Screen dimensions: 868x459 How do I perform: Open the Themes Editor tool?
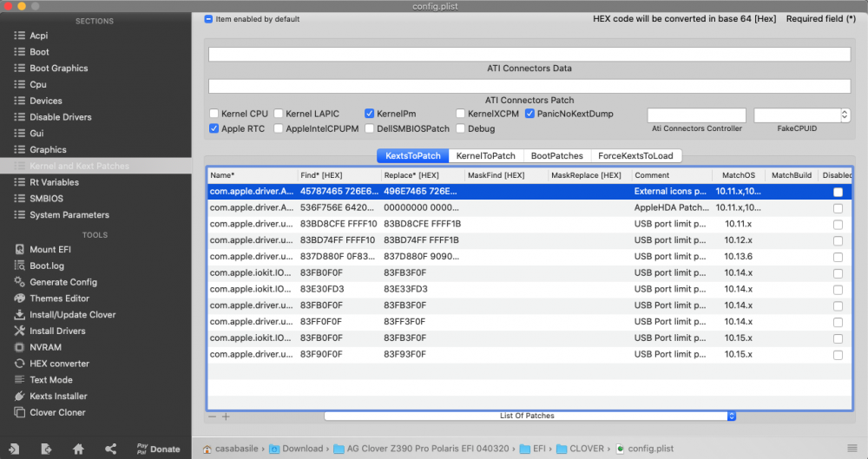pyautogui.click(x=59, y=298)
